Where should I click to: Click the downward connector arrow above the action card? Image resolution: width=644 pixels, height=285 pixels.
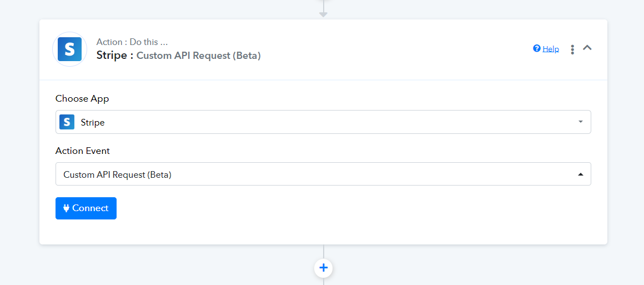tap(323, 14)
